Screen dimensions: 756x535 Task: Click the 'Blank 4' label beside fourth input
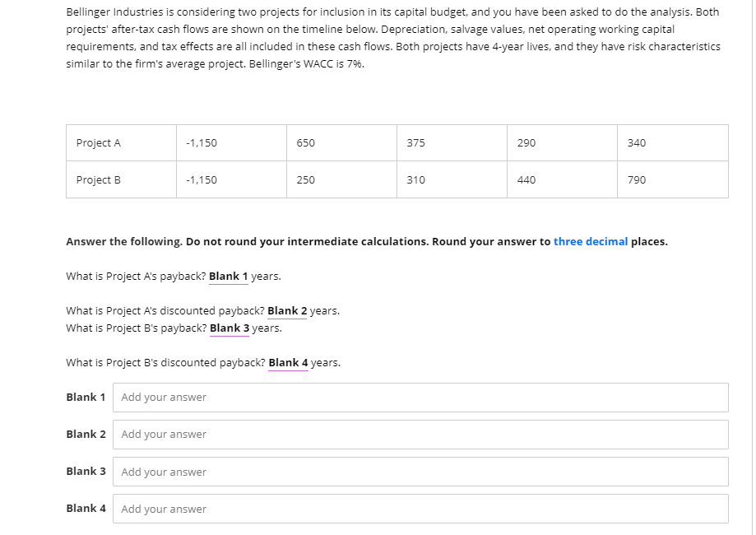86,509
